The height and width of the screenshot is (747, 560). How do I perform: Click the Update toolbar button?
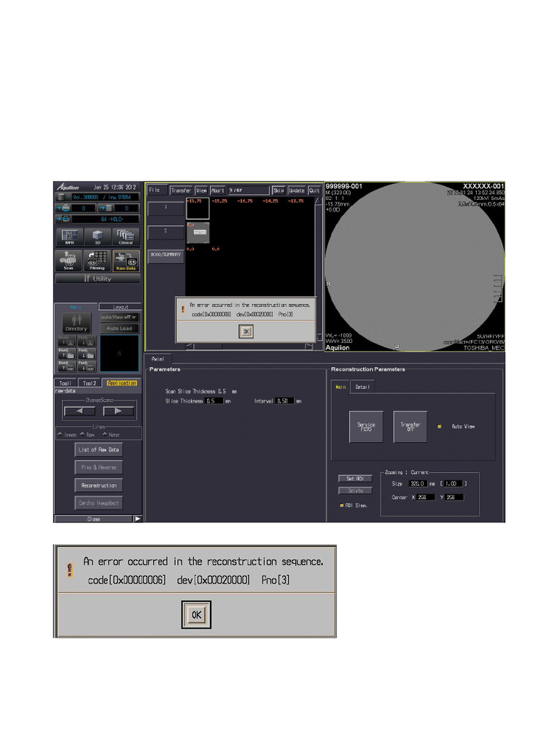click(297, 190)
